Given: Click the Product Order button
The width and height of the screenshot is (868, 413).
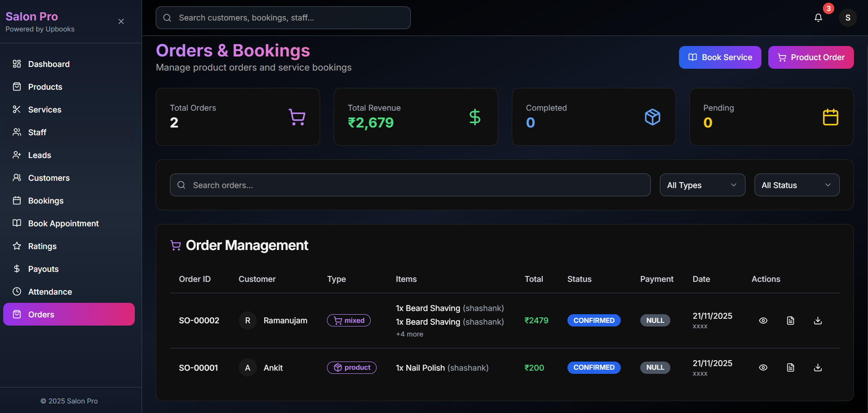Looking at the screenshot, I should [x=811, y=57].
